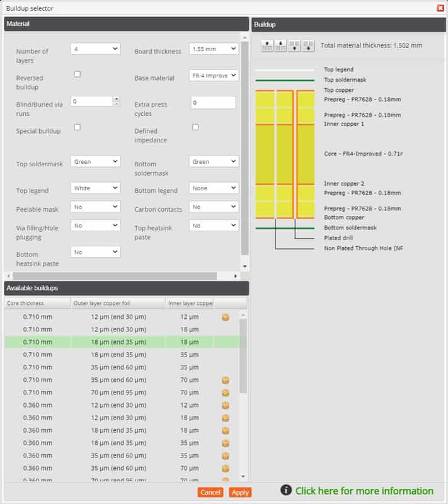448x504 pixels.
Task: Open the Carbon contacts dropdown
Action: 214,207
